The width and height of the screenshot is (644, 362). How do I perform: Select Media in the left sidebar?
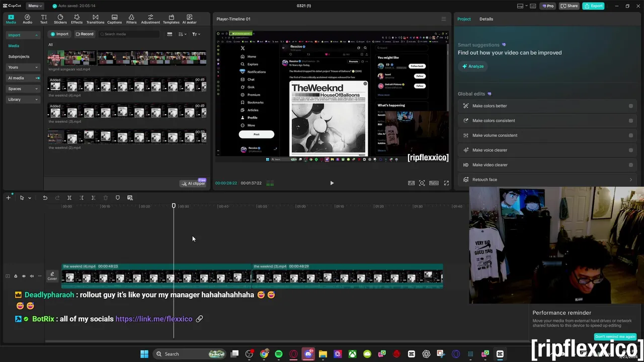pos(14,46)
